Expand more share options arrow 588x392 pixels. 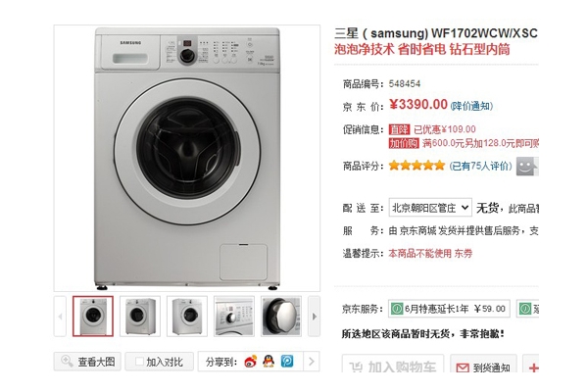pos(312,362)
